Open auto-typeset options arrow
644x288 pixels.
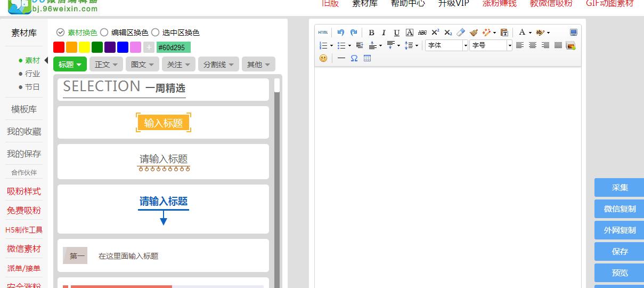[494, 33]
